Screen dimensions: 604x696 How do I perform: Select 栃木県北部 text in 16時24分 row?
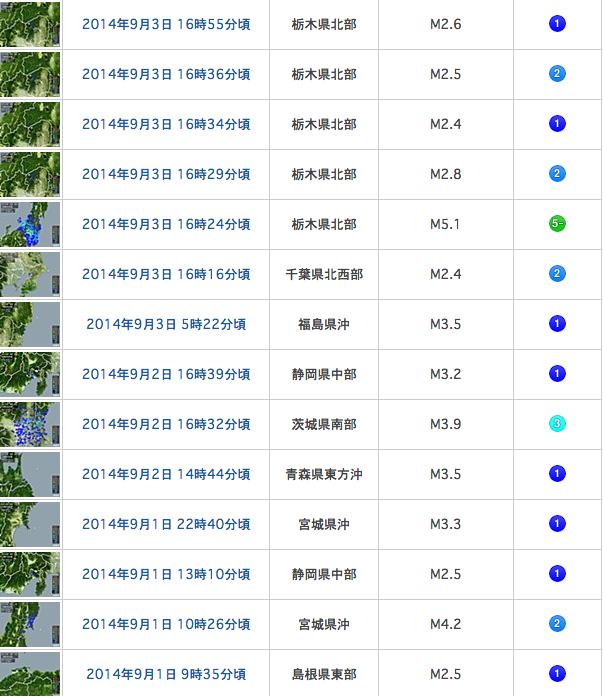pos(324,224)
